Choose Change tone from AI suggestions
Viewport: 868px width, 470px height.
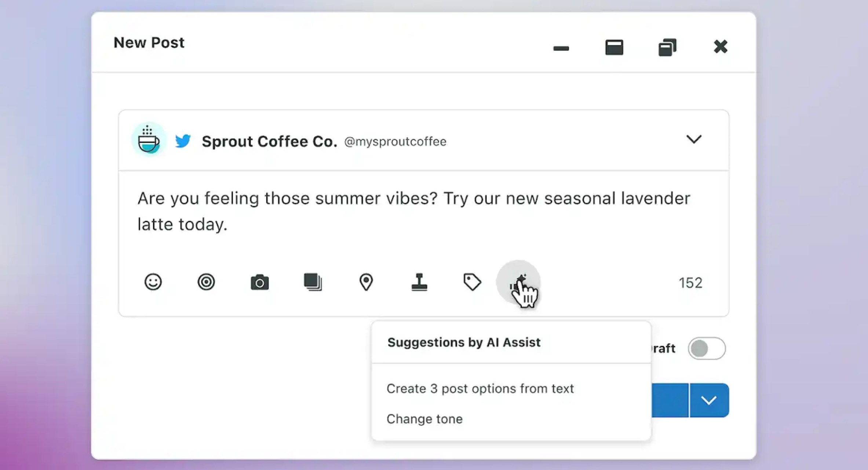424,419
